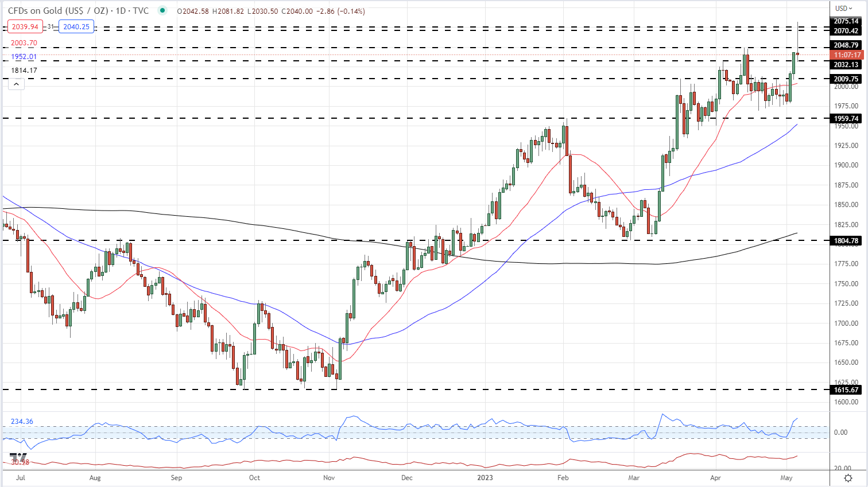Click the 2009.75 price level label
This screenshot has width=868, height=487.
(846, 79)
